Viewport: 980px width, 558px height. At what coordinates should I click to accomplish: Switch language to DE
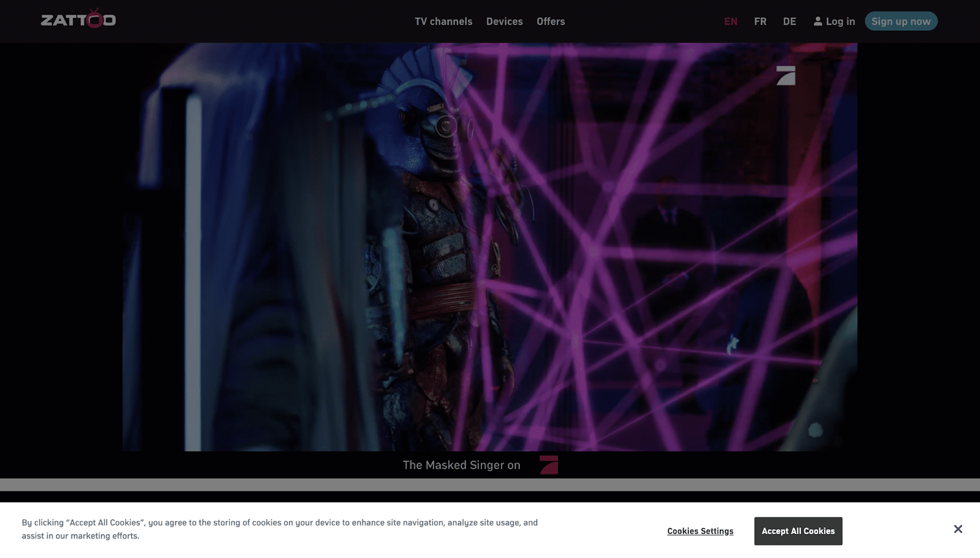[790, 21]
